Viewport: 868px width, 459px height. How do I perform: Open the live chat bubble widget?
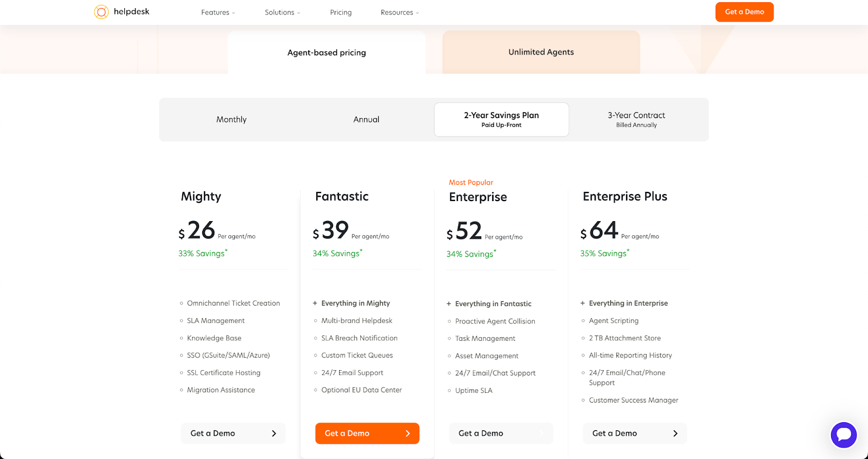[x=844, y=435]
